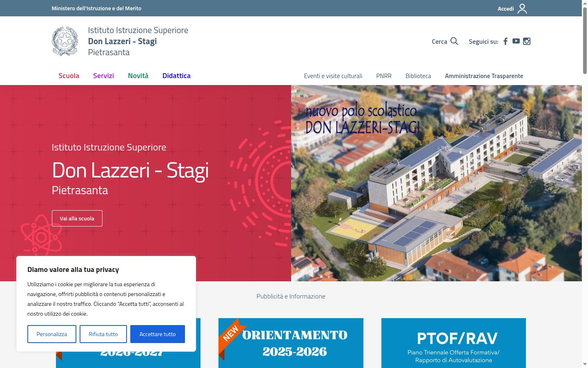The width and height of the screenshot is (588, 368).
Task: Open the Facebook page icon
Action: coord(506,41)
